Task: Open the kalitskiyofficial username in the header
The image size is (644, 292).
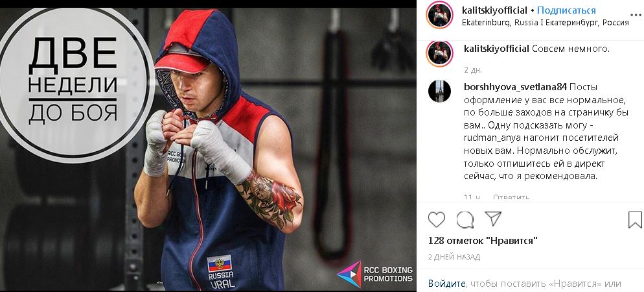Action: tap(494, 10)
